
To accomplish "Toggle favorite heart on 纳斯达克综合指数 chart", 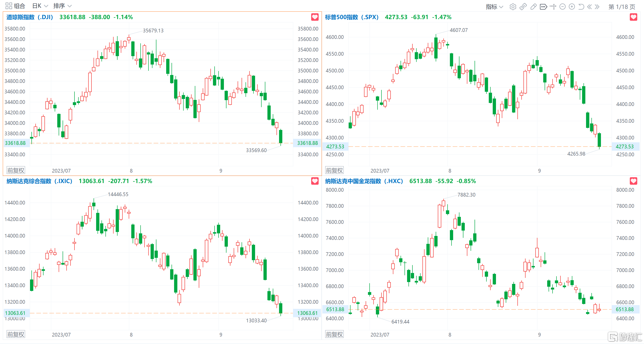I will pos(315,181).
